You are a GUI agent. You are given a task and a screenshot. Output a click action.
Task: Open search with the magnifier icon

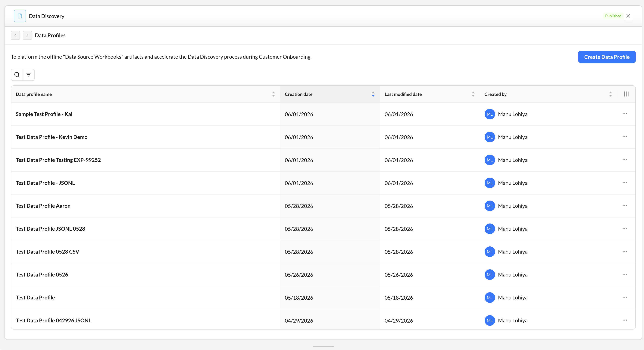[x=17, y=75]
